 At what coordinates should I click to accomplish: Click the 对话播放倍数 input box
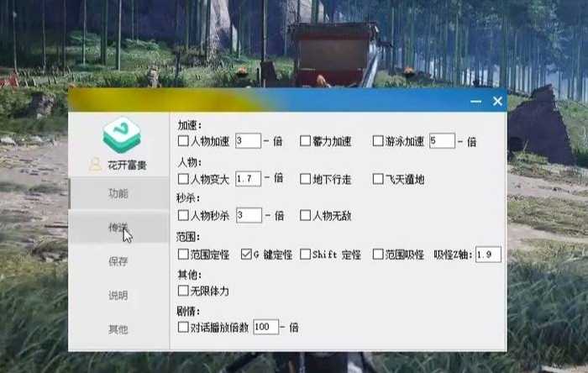pyautogui.click(x=266, y=327)
